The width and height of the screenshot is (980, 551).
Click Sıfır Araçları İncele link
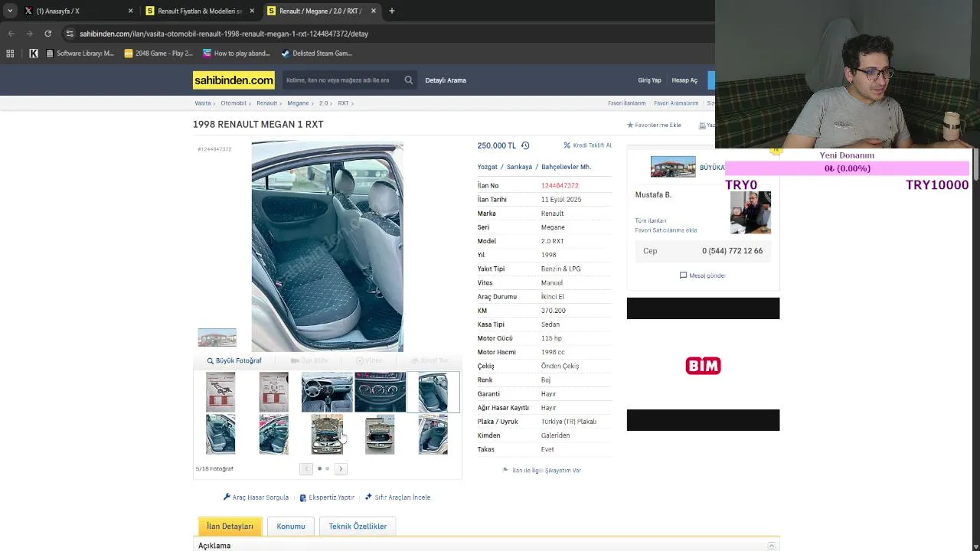click(397, 497)
